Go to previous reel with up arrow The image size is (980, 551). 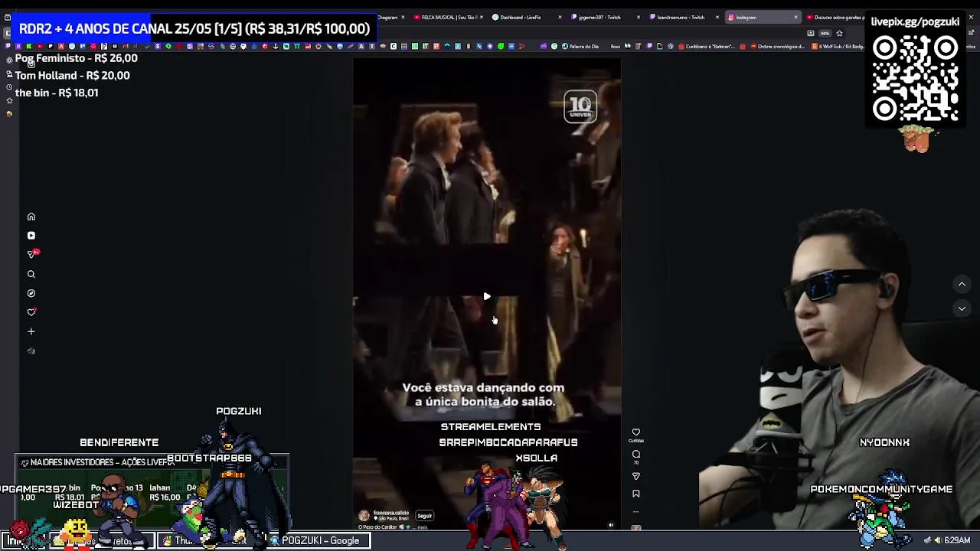[962, 285]
